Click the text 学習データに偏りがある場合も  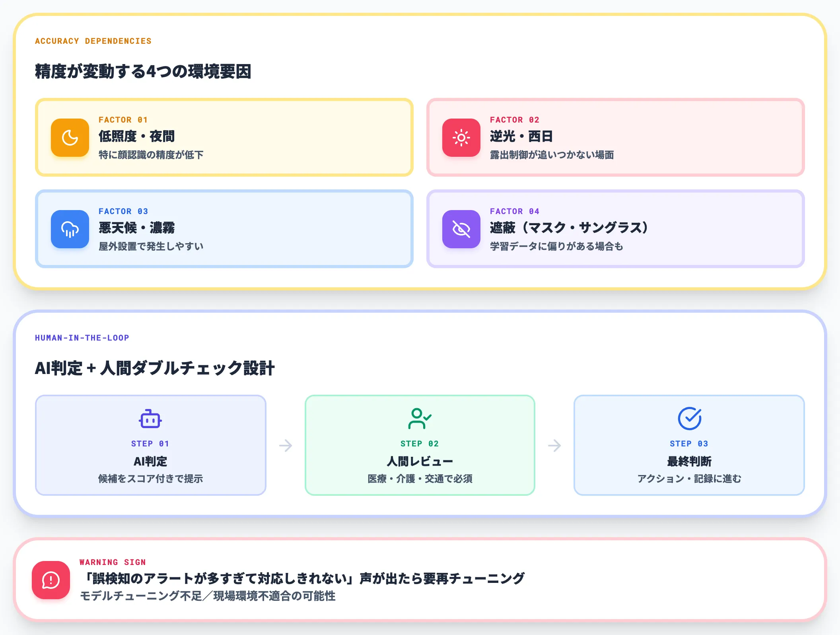click(556, 246)
